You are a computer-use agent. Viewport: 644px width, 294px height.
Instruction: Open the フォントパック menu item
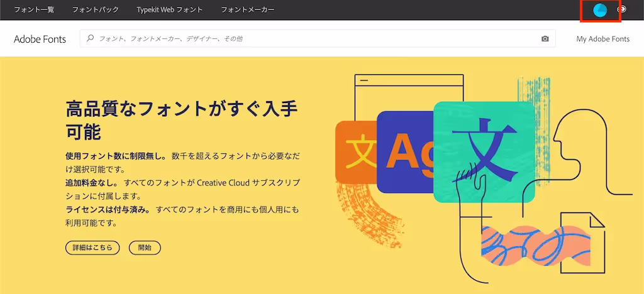point(96,9)
